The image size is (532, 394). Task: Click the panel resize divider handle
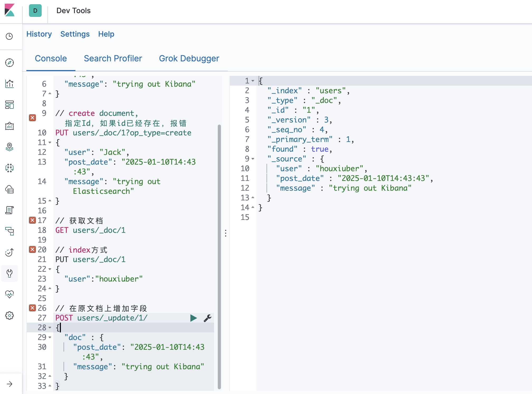(x=226, y=233)
